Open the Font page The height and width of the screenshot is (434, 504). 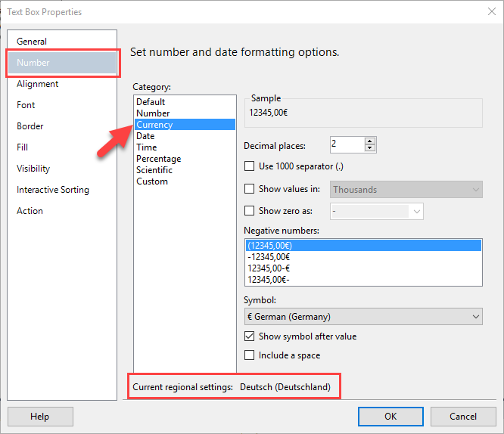(x=26, y=105)
